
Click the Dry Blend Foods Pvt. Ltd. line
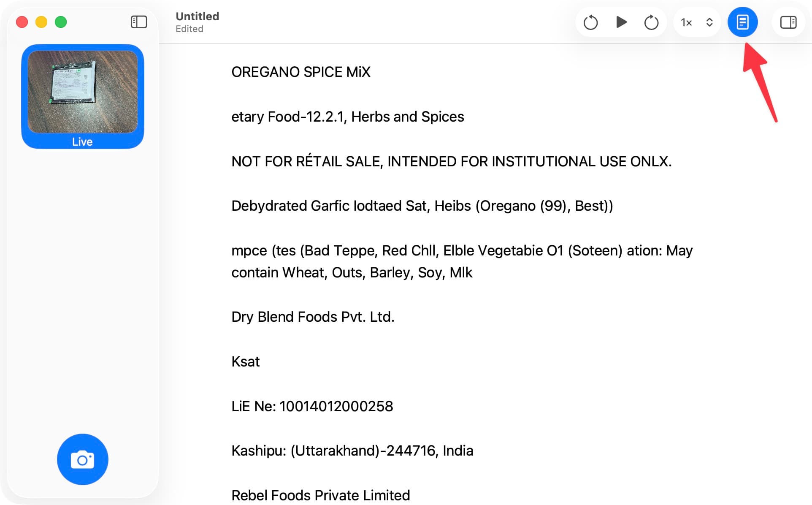[313, 317]
